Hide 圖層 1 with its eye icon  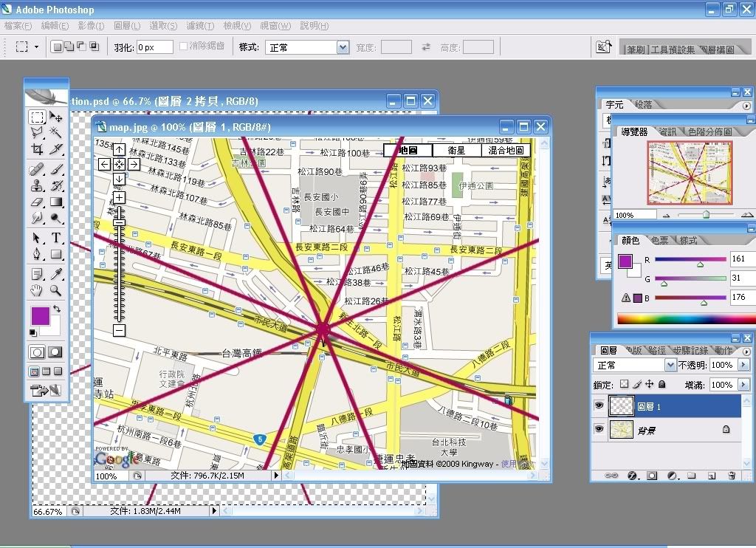click(599, 405)
